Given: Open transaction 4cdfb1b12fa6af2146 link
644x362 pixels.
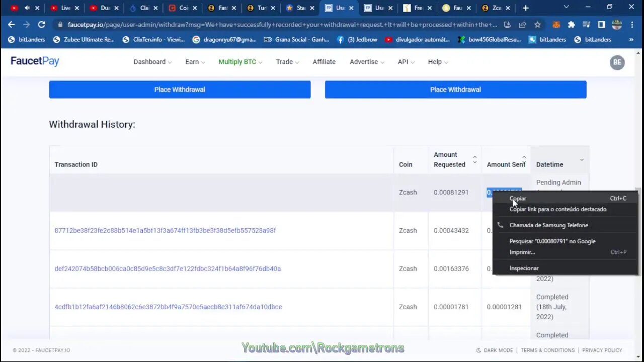Looking at the screenshot, I should pos(168,307).
